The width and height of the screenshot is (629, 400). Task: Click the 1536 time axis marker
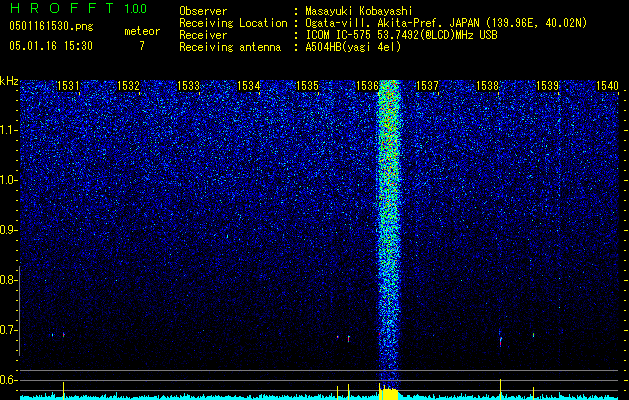click(367, 85)
